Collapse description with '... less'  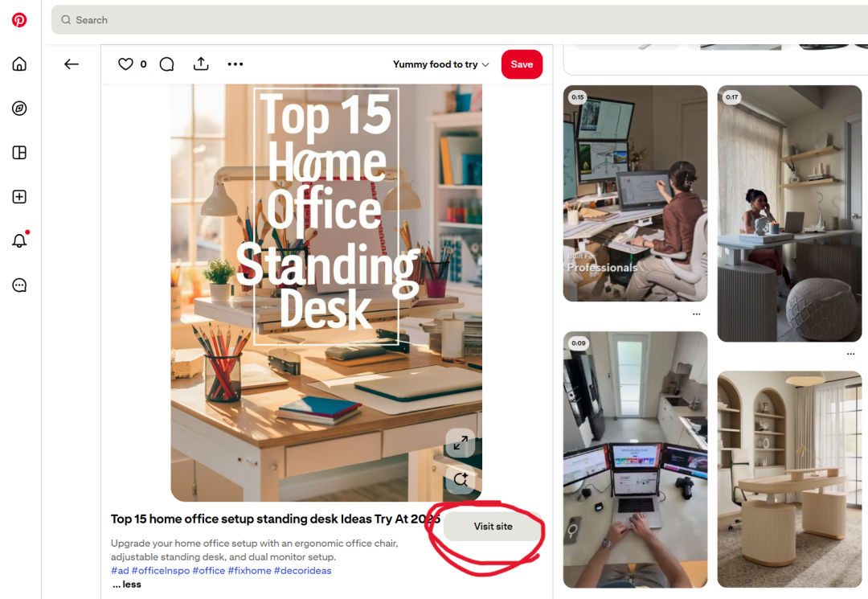point(127,585)
